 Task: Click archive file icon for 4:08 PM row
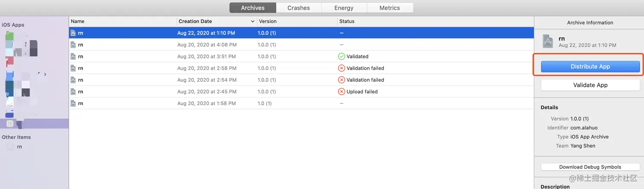point(73,45)
